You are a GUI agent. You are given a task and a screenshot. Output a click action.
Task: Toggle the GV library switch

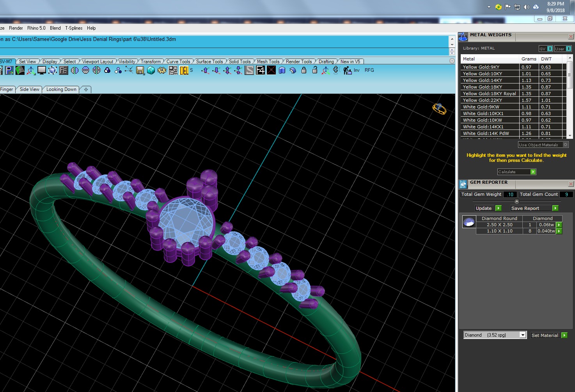[x=550, y=49]
